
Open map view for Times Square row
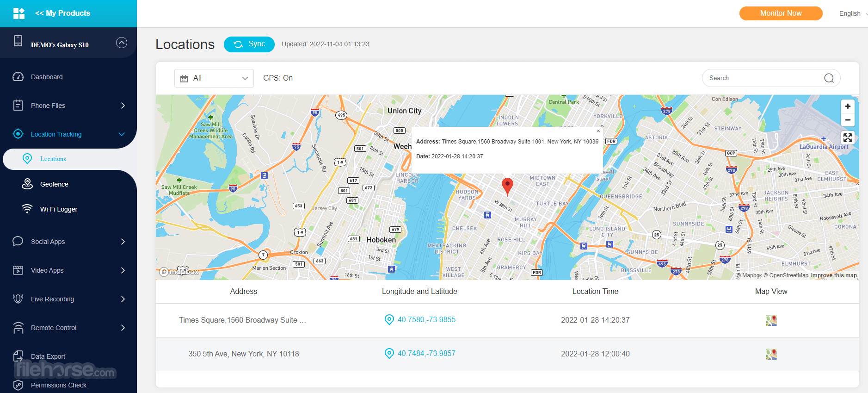tap(771, 320)
